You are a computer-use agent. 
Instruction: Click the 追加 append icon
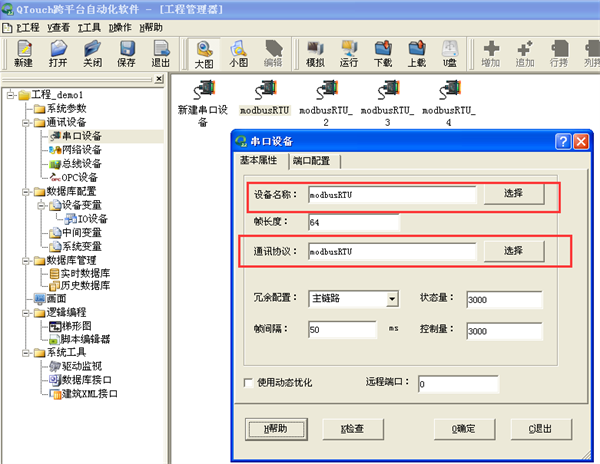pyautogui.click(x=525, y=54)
